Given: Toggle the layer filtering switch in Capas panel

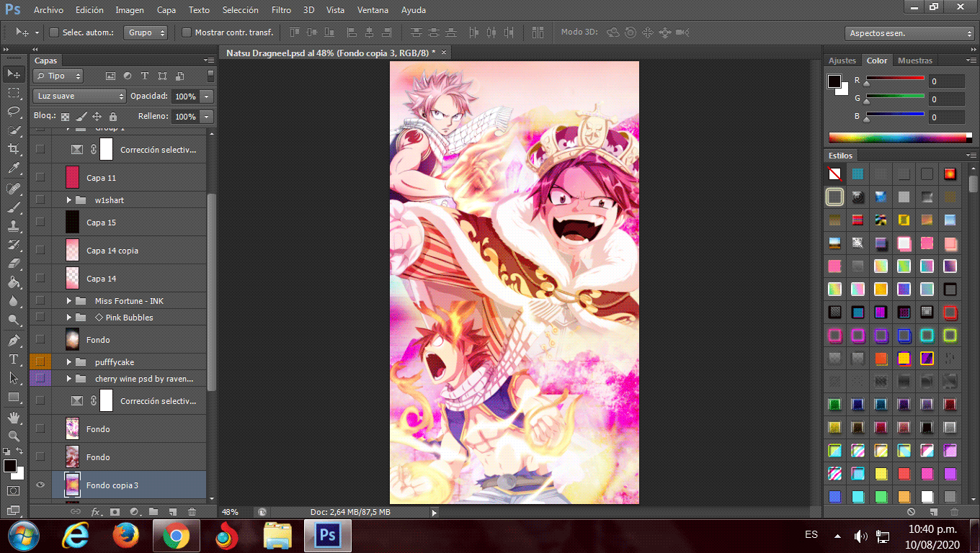Looking at the screenshot, I should [x=210, y=76].
